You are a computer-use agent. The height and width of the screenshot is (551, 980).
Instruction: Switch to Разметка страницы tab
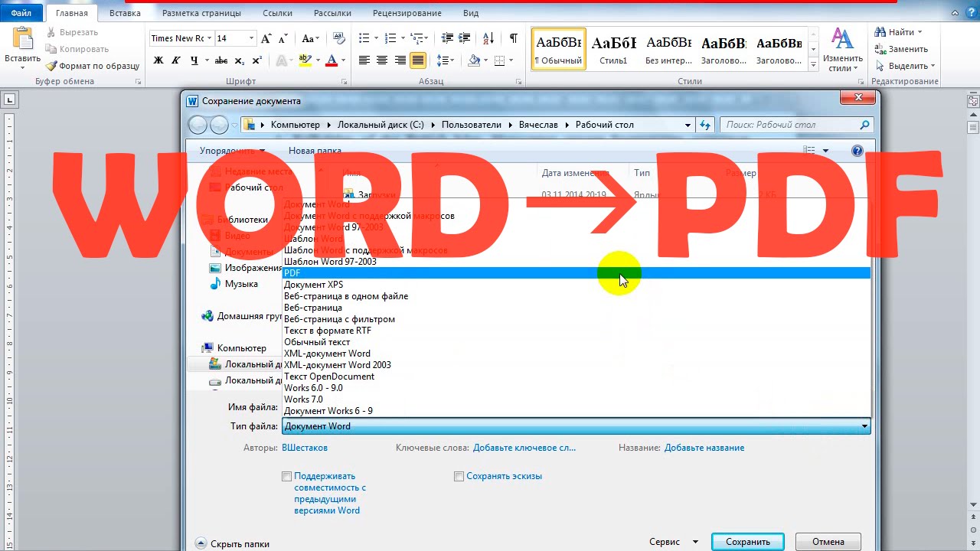[201, 13]
